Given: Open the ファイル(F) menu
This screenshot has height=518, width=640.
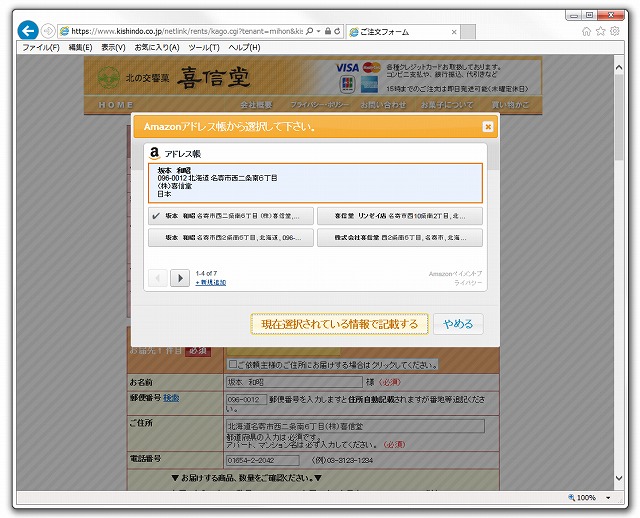Looking at the screenshot, I should click(41, 47).
